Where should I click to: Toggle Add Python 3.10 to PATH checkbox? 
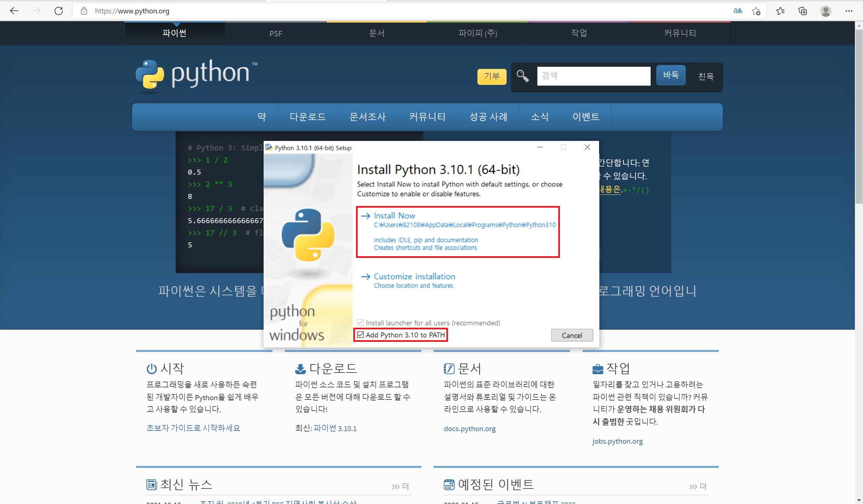tap(360, 335)
